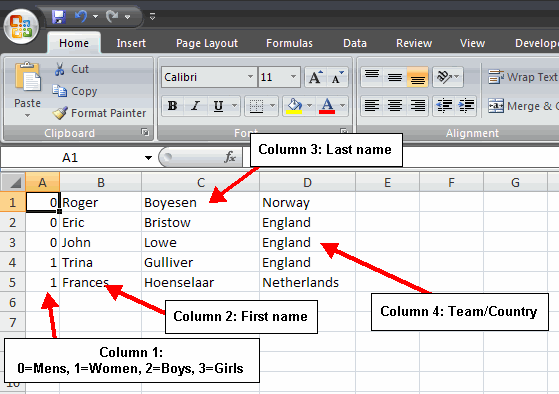
Task: Toggle Italic formatting
Action: point(195,106)
